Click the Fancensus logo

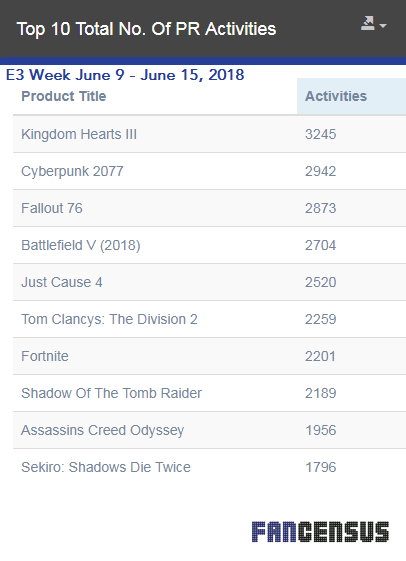pos(321,532)
